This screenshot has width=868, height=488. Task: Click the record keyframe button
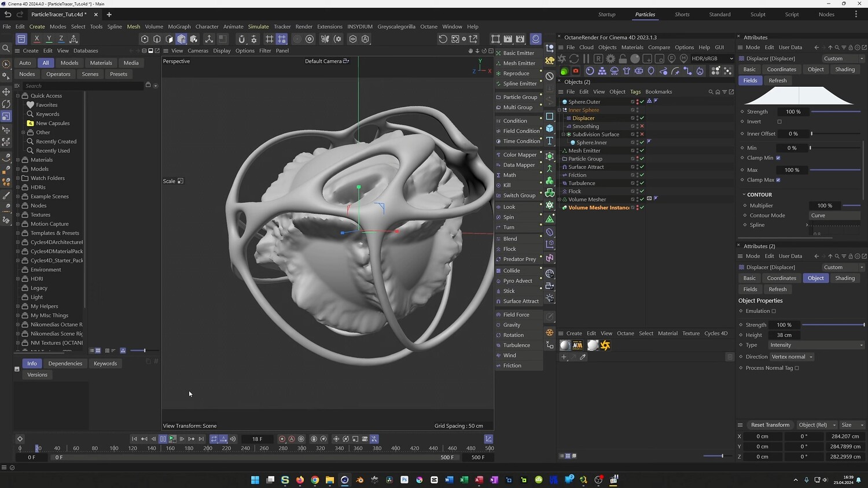282,439
